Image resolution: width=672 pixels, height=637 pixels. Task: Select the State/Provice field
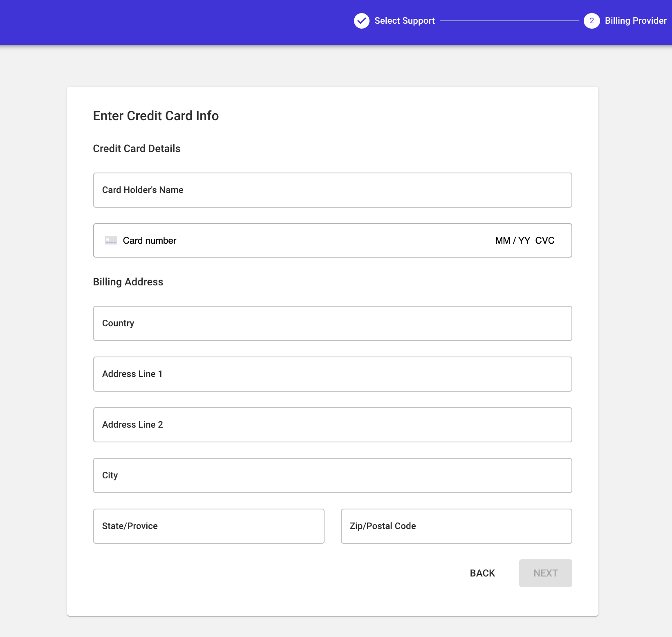[x=208, y=526]
